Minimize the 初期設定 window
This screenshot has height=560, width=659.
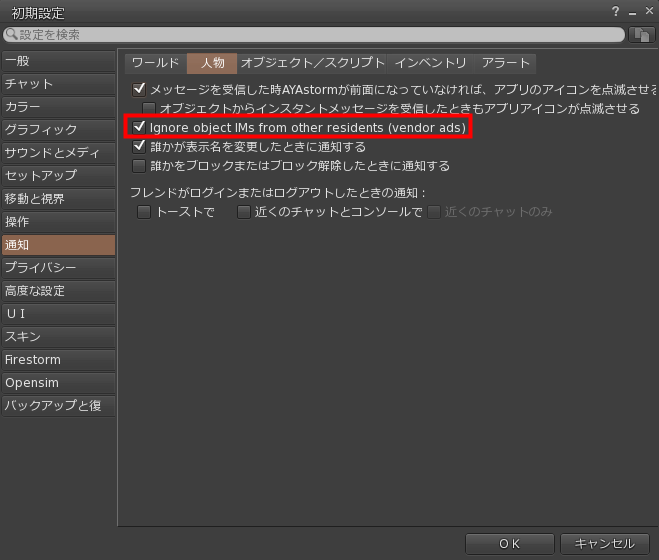pyautogui.click(x=633, y=12)
